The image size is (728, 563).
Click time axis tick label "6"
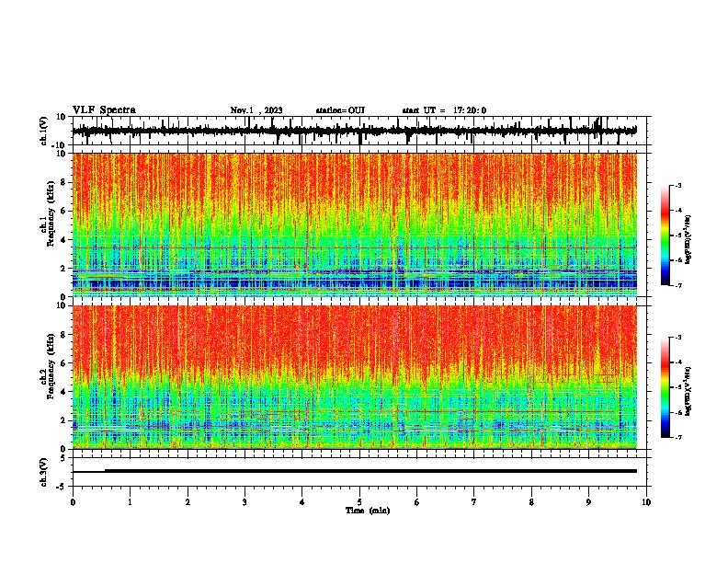point(417,502)
